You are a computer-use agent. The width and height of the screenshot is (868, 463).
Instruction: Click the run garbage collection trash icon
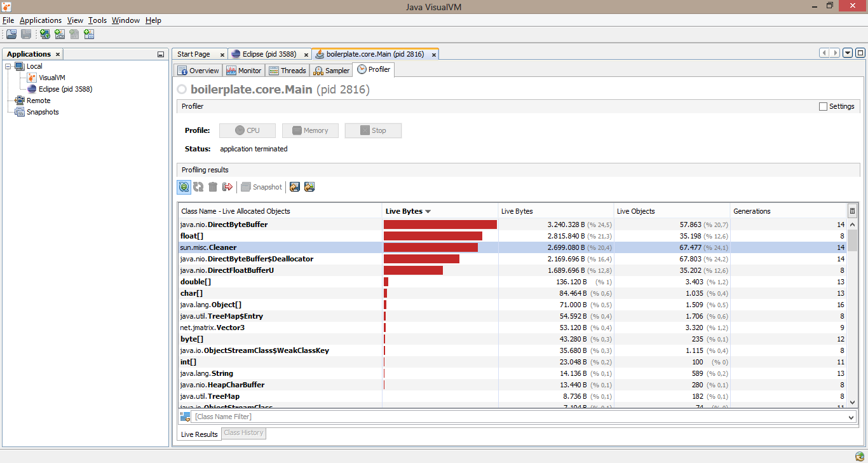pos(213,187)
